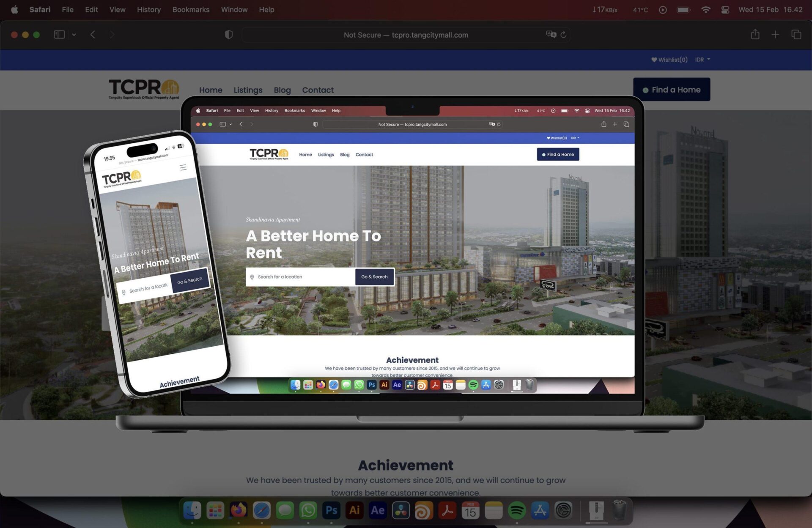Click the Wishlist(0) heart toggle
Image resolution: width=812 pixels, height=528 pixels.
(x=669, y=60)
